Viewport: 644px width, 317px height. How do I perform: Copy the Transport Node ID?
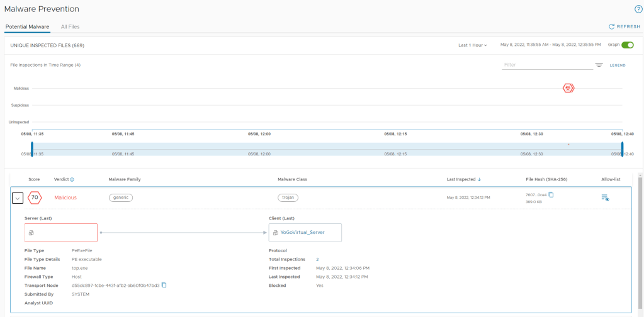coord(164,286)
